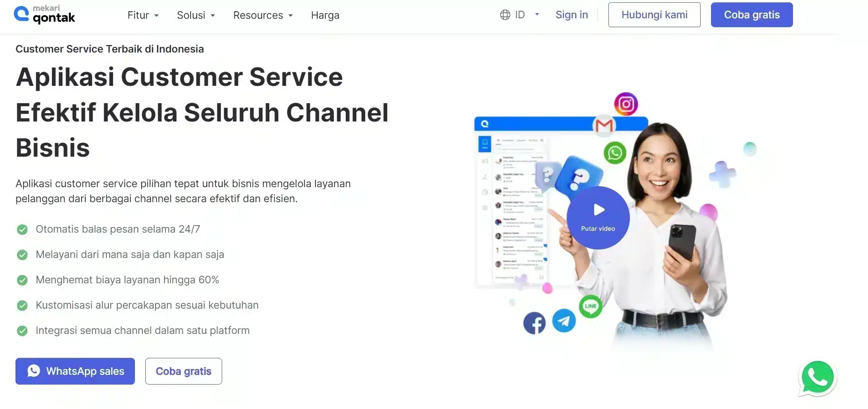Expand the Fitur dropdown arrow
The height and width of the screenshot is (409, 868).
click(x=157, y=15)
